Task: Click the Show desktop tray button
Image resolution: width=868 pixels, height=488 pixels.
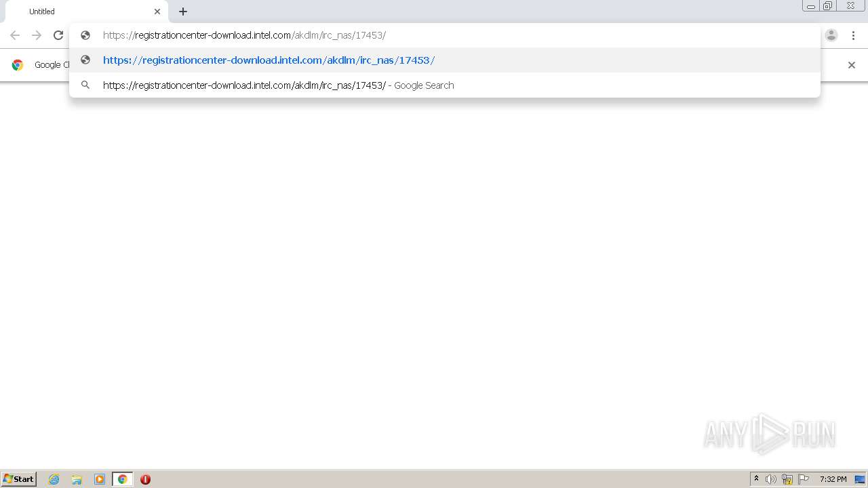Action: click(860, 479)
